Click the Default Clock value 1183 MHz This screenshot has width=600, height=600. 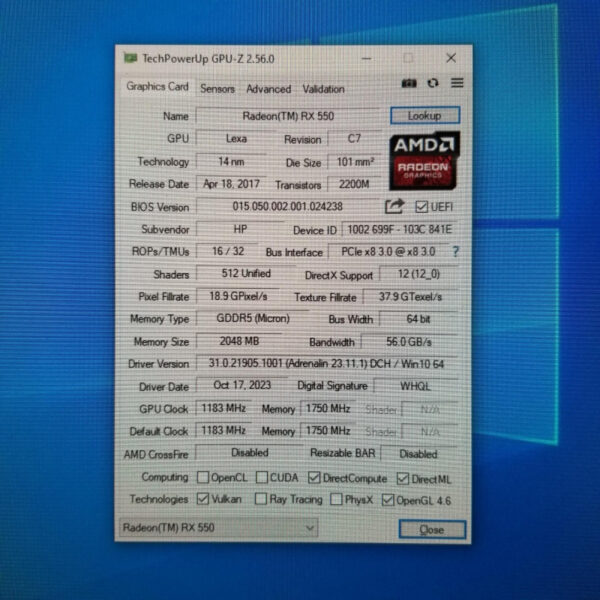[x=223, y=430]
